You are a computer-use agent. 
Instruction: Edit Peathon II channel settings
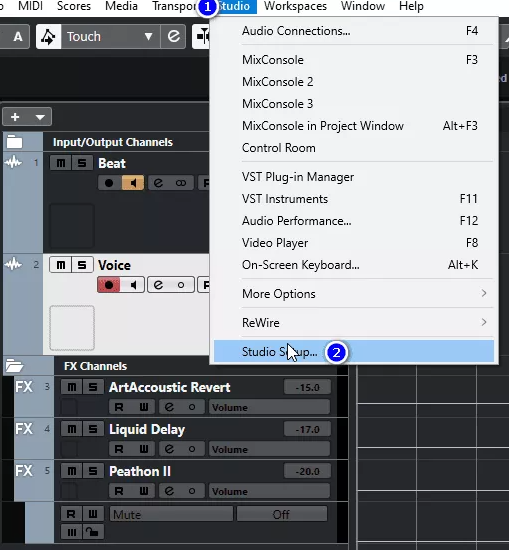click(x=169, y=491)
